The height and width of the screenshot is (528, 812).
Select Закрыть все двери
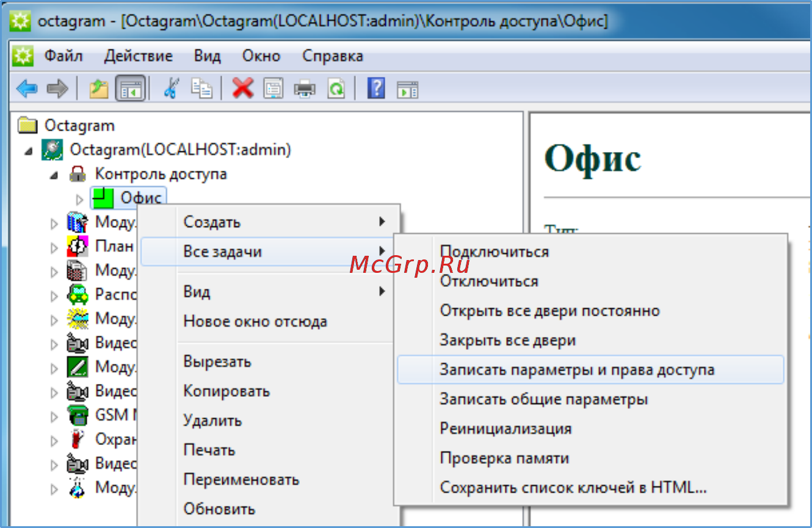(x=590, y=340)
